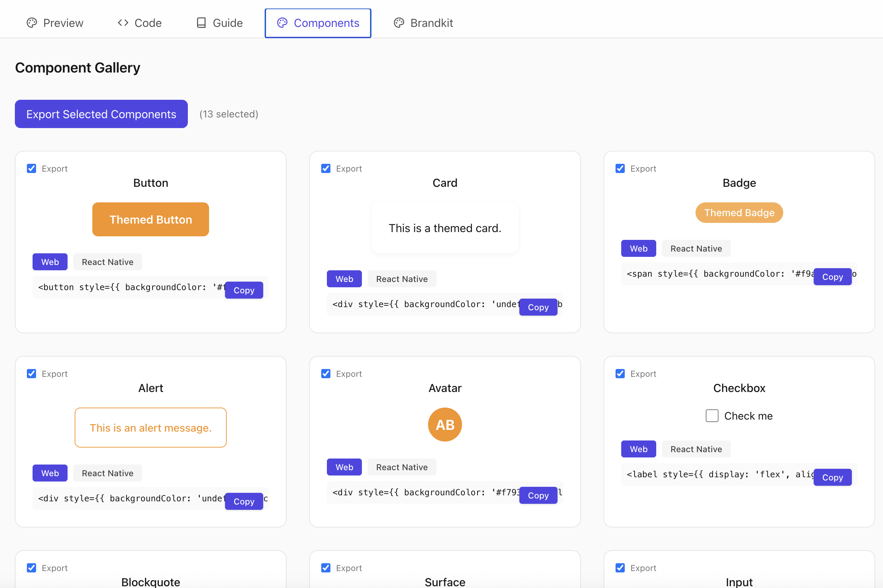Copy the Alert component code
This screenshot has width=883, height=588.
tap(244, 501)
